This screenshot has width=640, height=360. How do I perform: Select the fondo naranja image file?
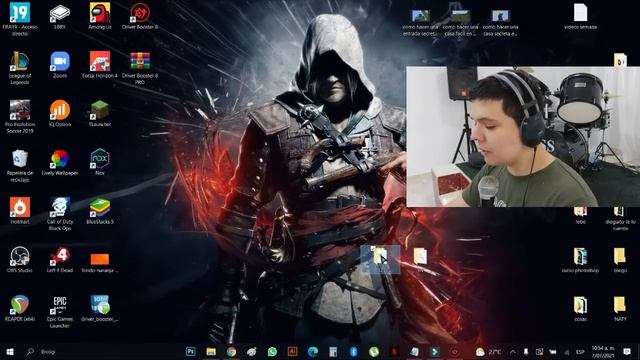click(100, 262)
